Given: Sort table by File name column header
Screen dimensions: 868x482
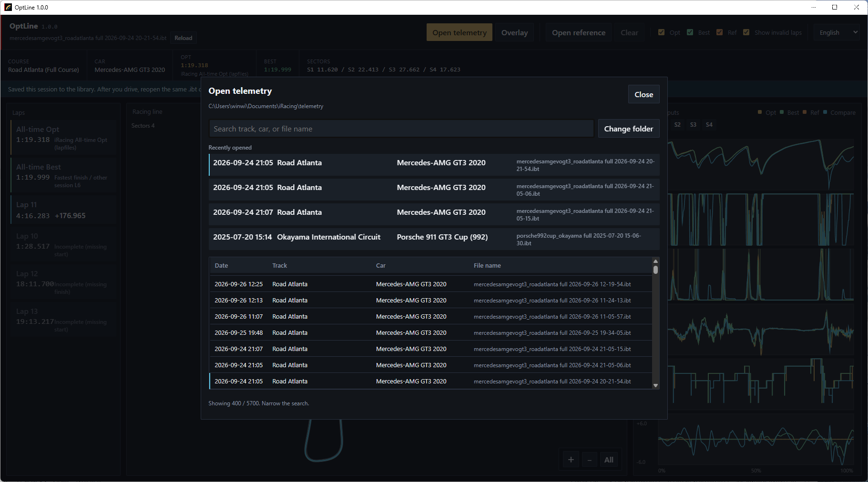Looking at the screenshot, I should point(487,265).
